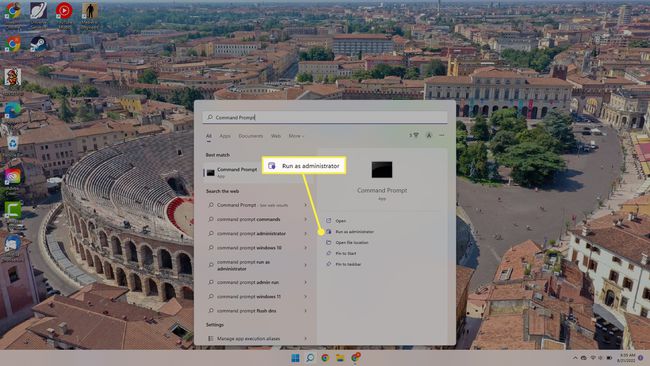Select 'command prompt admin run' suggestion
650x366 pixels.
(x=257, y=282)
